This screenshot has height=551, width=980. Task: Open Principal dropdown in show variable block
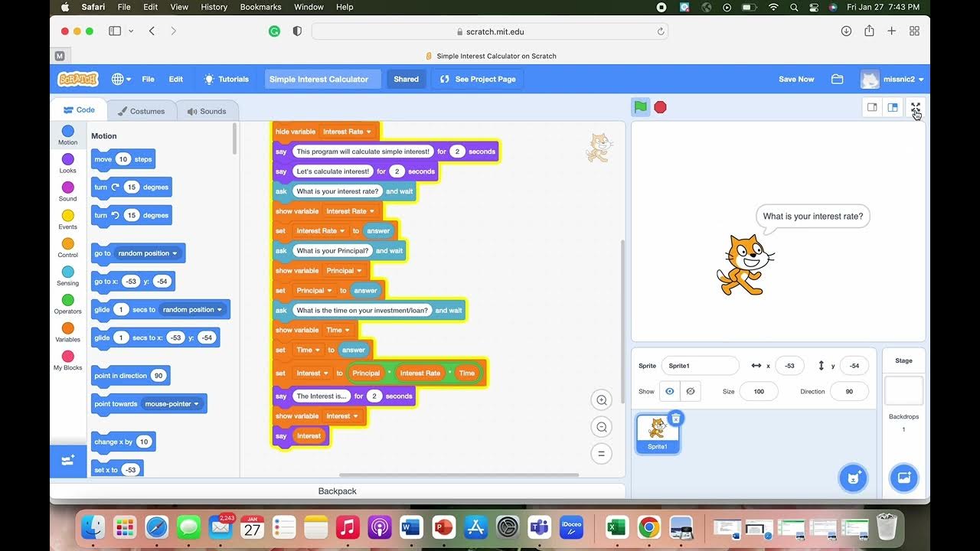[345, 271]
